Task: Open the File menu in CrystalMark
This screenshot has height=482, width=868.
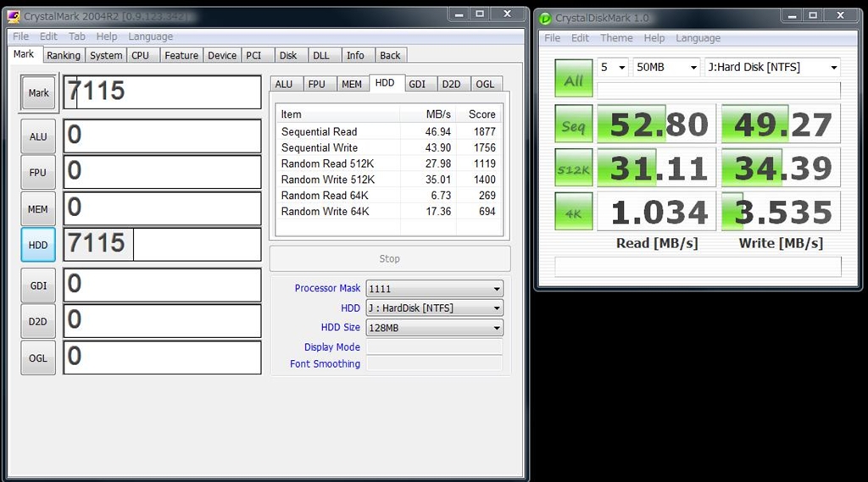Action: [x=20, y=36]
